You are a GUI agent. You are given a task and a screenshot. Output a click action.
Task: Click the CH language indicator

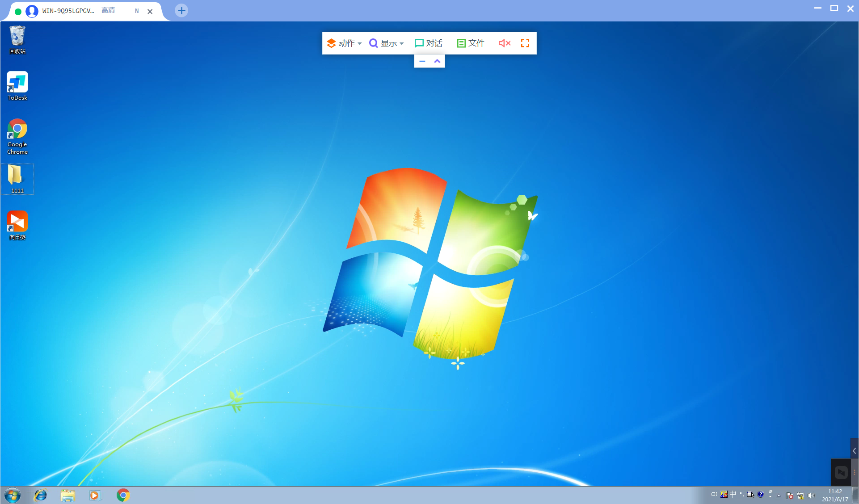(714, 494)
